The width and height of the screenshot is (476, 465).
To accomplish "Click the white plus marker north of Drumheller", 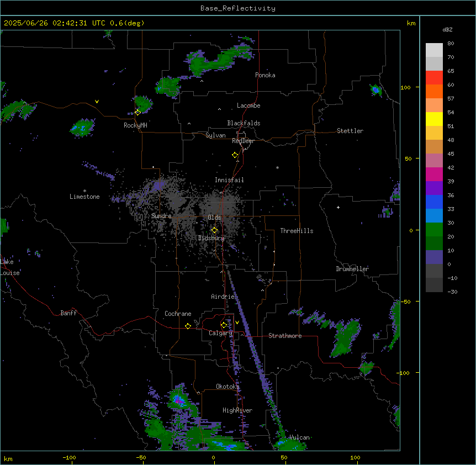I will point(338,207).
